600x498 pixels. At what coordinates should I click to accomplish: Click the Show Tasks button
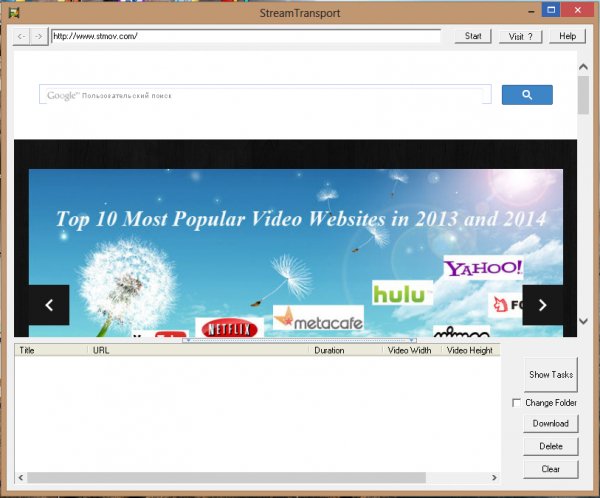tap(551, 375)
